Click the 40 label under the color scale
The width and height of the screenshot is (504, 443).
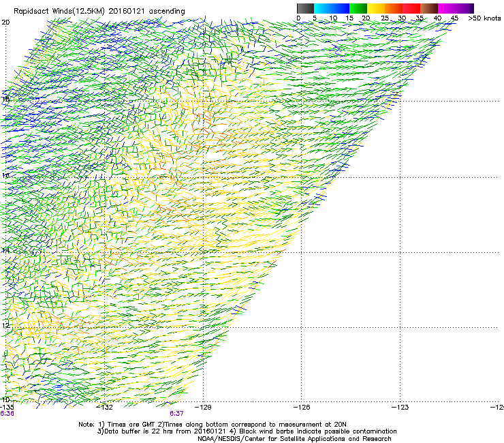437,18
